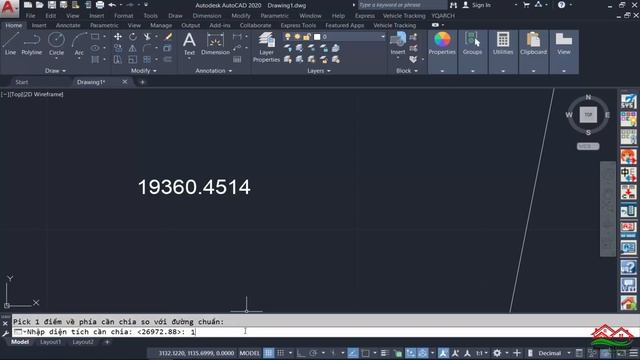Select the Arc tool

(79, 44)
